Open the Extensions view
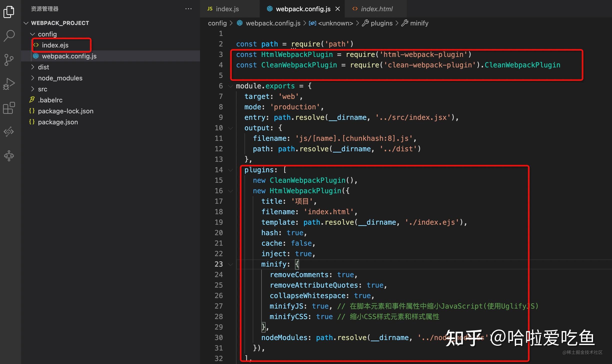612x364 pixels. tap(9, 108)
